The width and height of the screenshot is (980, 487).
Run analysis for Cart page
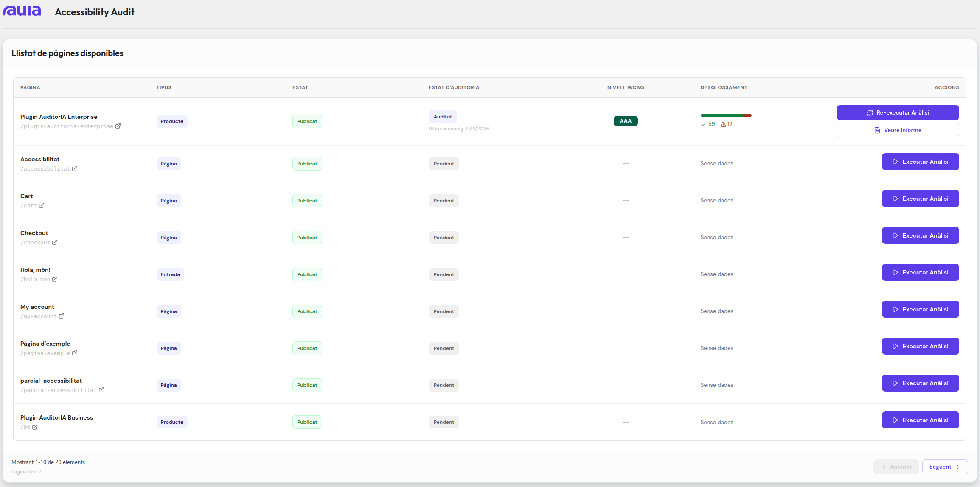921,199
